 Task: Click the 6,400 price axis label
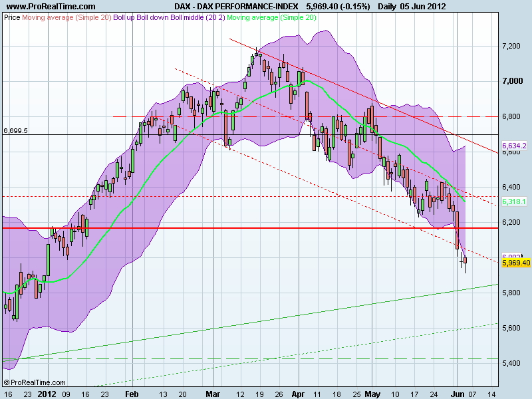coord(511,187)
